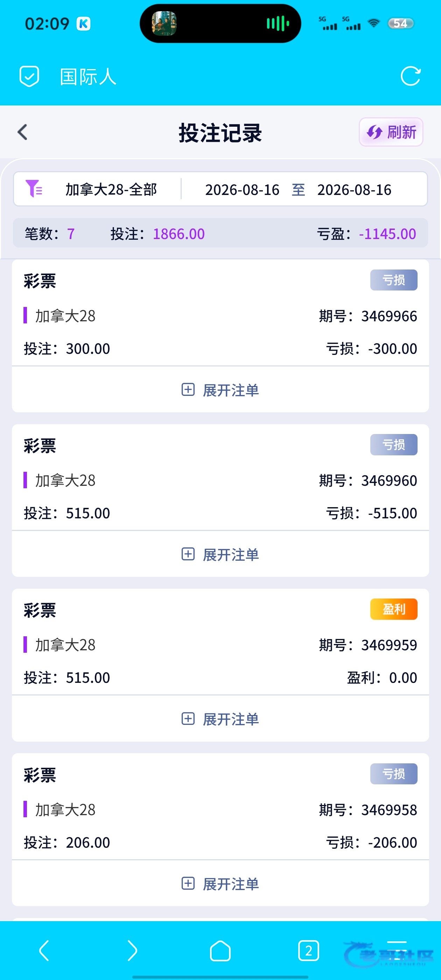Open the 加拿大28-全部 game filter dropdown
Viewport: 441px width, 980px height.
coord(111,189)
